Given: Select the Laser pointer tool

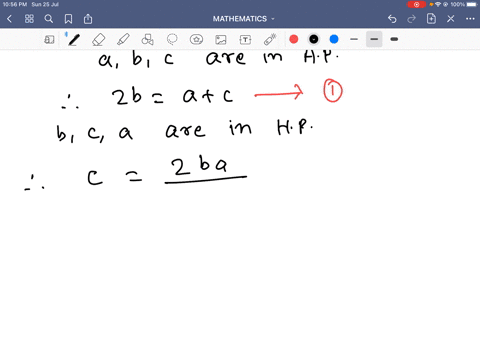Looking at the screenshot, I should tap(270, 39).
